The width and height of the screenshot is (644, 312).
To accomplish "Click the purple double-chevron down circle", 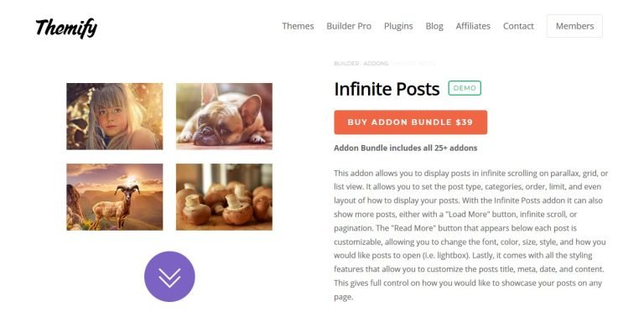I will point(169,276).
